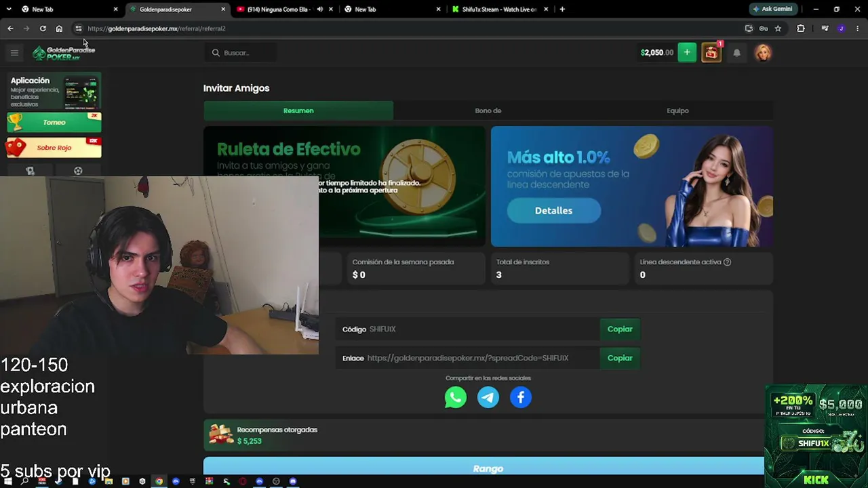Click the Detalles button
Viewport: 868px width, 488px height.
point(553,211)
